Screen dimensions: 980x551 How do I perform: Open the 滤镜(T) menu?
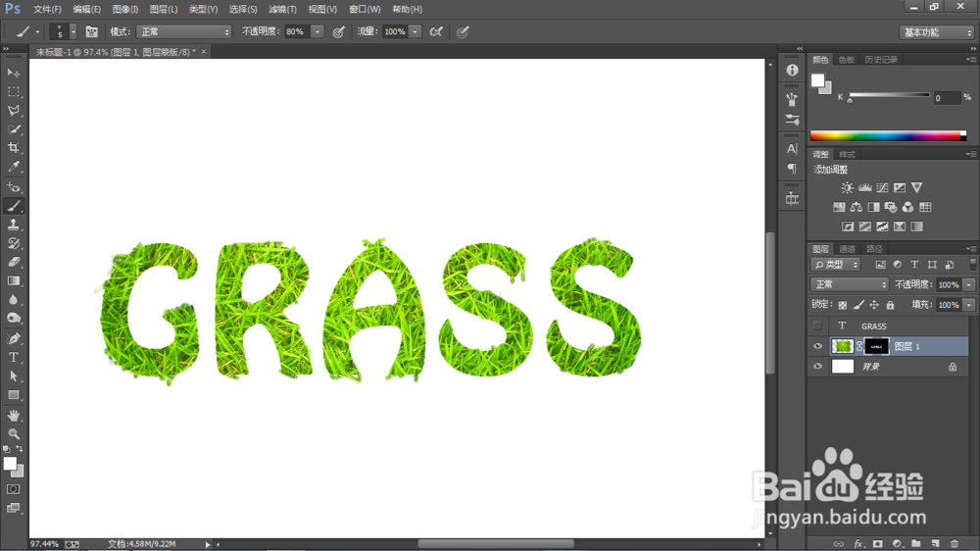[x=282, y=10]
